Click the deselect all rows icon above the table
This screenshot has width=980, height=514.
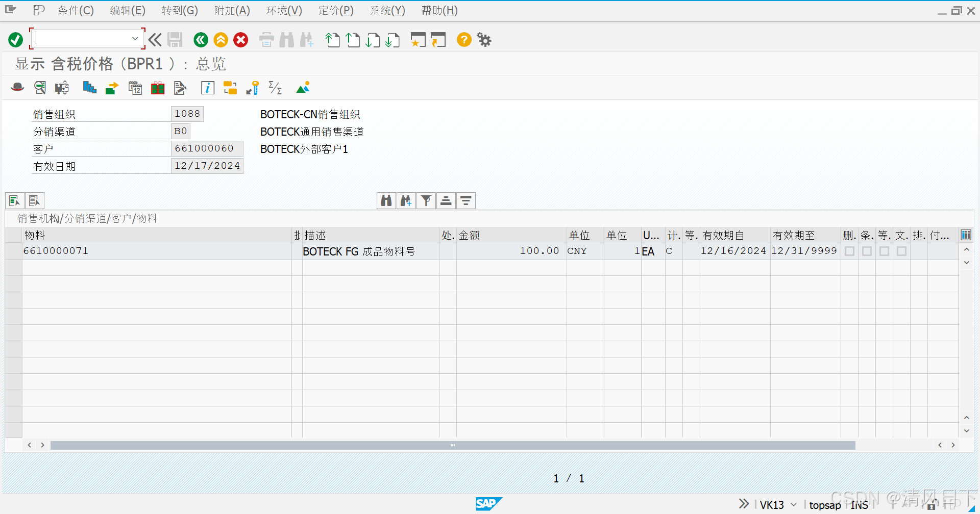pos(35,200)
